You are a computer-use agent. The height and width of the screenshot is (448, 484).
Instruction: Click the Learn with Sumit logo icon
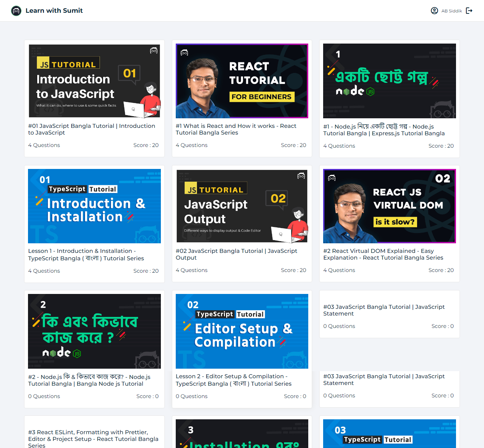tap(16, 11)
